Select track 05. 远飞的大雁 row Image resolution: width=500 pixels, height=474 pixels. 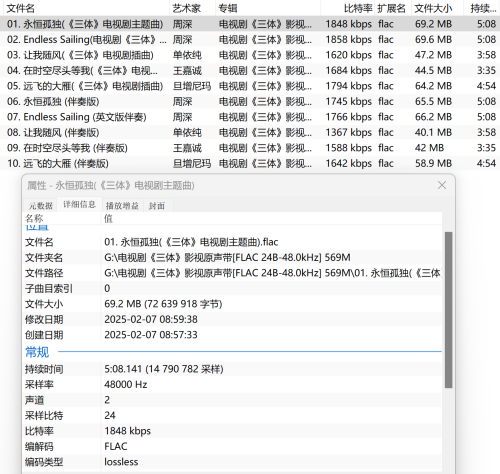pyautogui.click(x=250, y=86)
